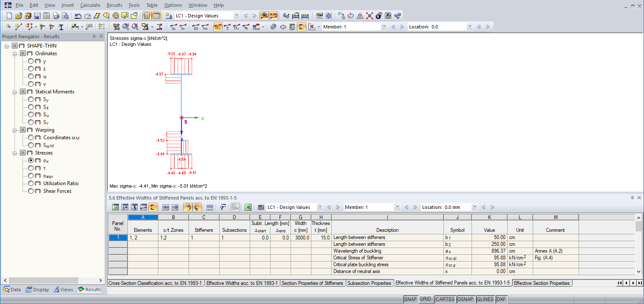Select the Utilization Ratio radio button
The image size is (644, 304).
tap(31, 183)
